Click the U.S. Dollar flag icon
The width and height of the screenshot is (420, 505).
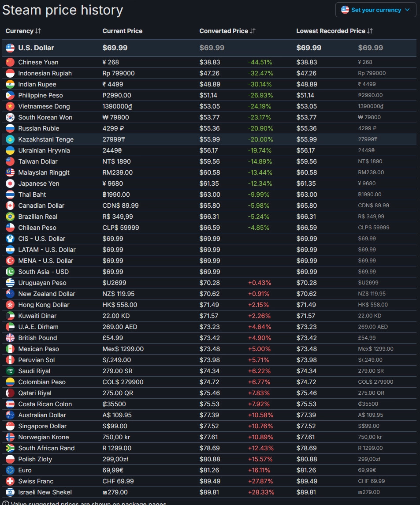click(10, 48)
